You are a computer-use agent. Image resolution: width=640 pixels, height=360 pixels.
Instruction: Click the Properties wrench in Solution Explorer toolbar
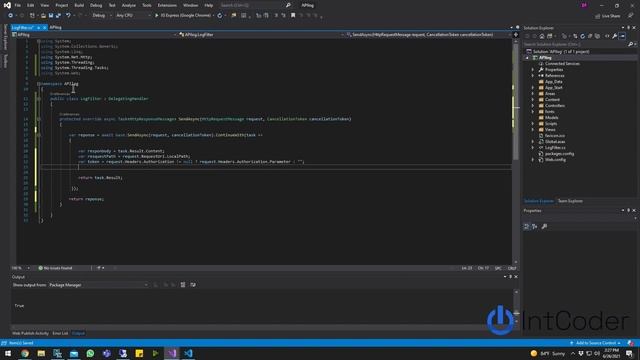pyautogui.click(x=614, y=36)
